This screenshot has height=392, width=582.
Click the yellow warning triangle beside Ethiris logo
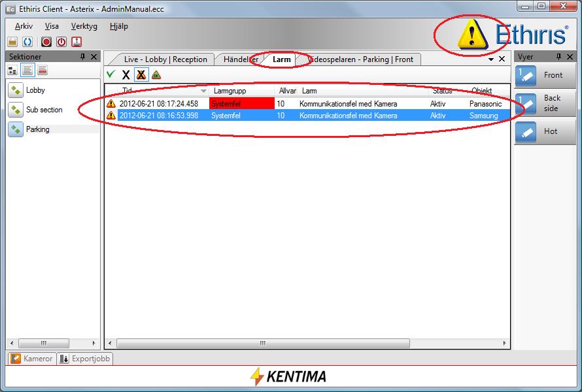point(473,35)
